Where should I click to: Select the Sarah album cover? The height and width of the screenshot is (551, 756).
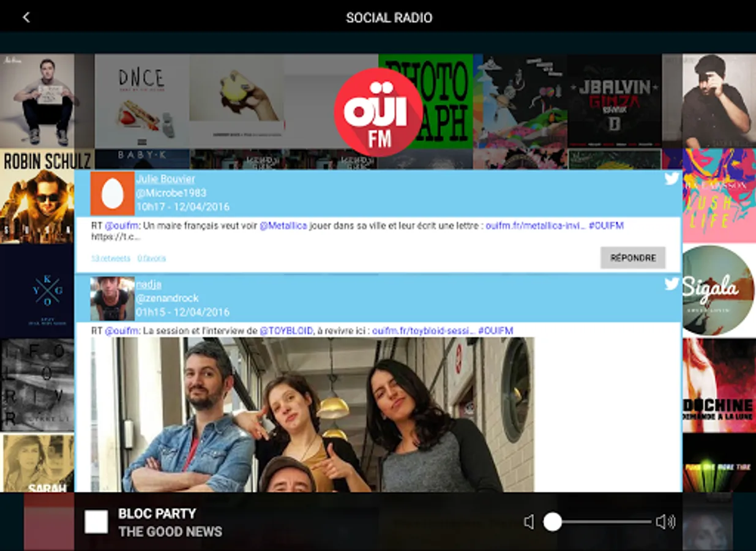tap(37, 463)
